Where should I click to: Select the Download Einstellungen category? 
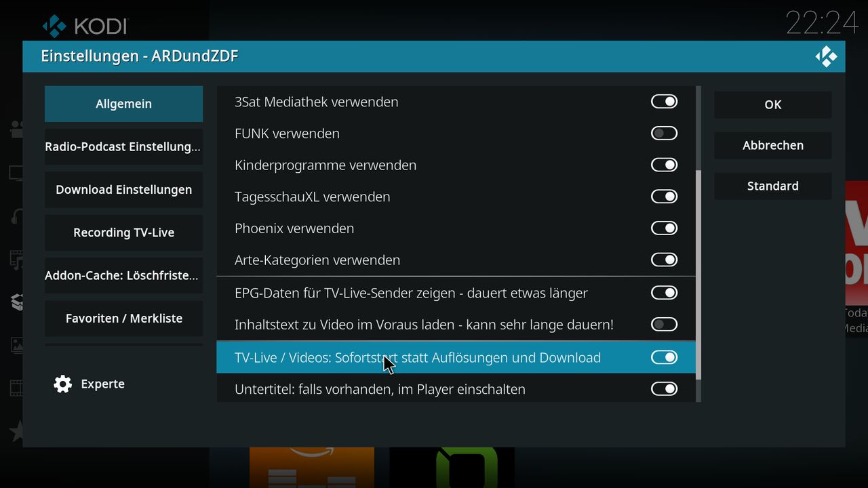123,190
